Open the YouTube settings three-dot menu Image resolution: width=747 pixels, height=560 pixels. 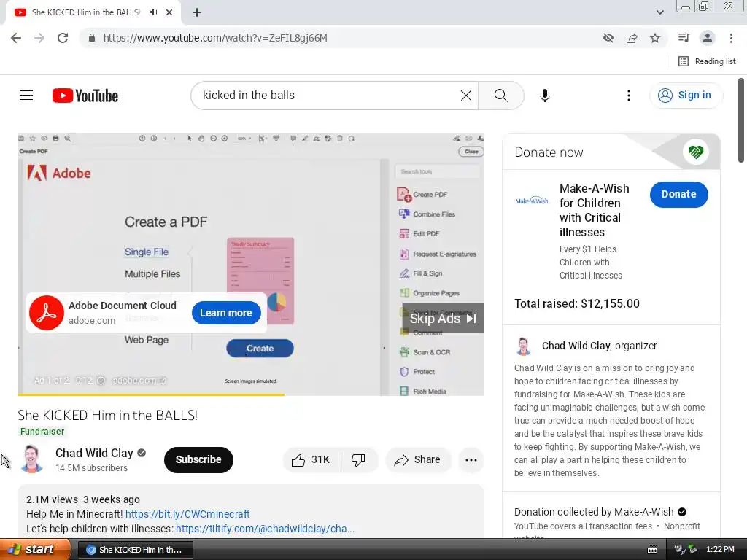pyautogui.click(x=628, y=96)
